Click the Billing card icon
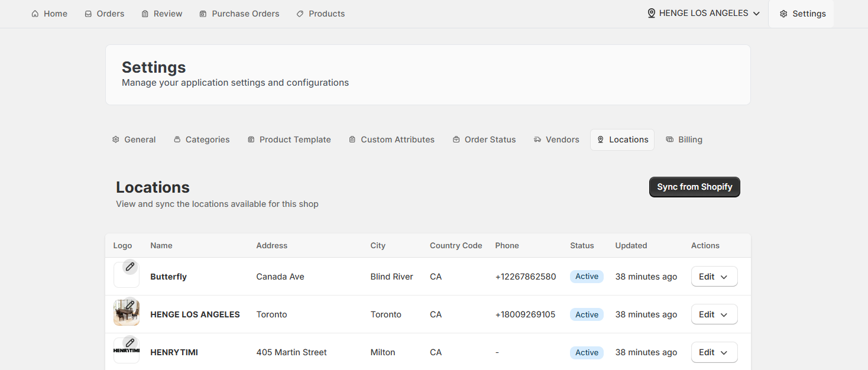Viewport: 868px width, 370px height. pos(670,139)
